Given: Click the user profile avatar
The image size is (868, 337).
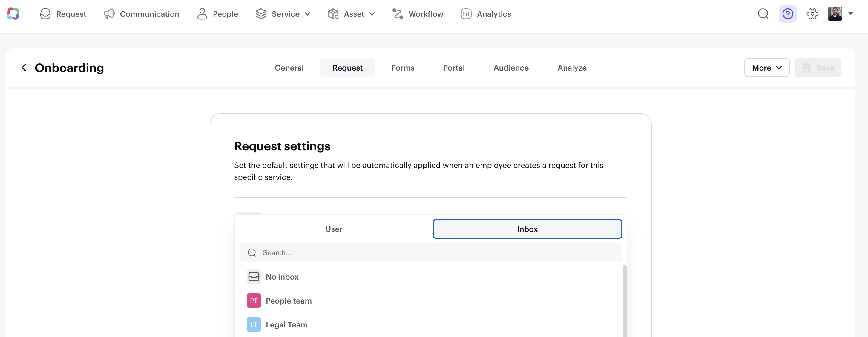Looking at the screenshot, I should tap(835, 14).
